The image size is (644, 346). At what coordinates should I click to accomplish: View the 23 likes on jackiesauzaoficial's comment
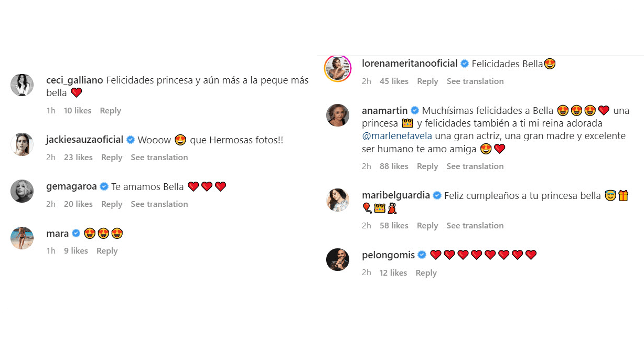[78, 157]
